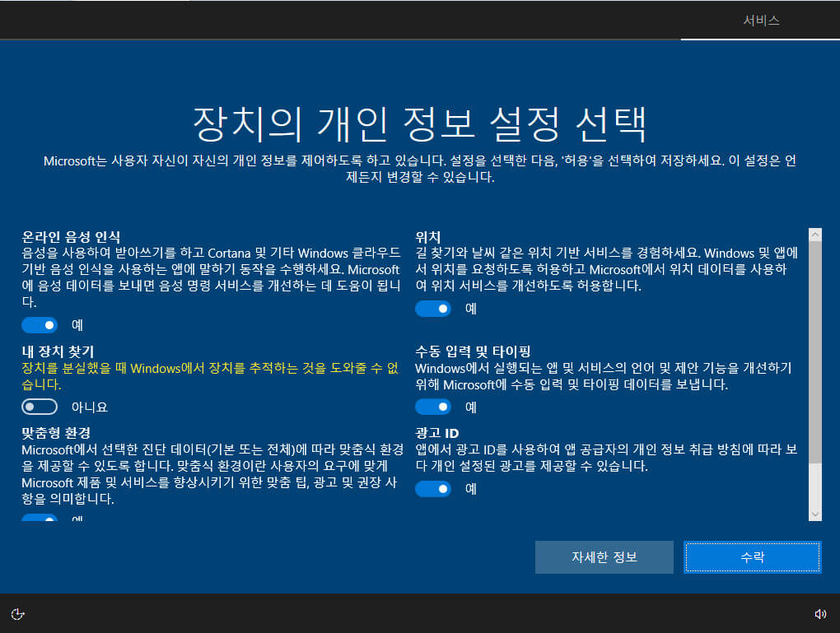Click the 장치의 개인 정보 설정 선택 title
The width and height of the screenshot is (840, 633).
420,123
